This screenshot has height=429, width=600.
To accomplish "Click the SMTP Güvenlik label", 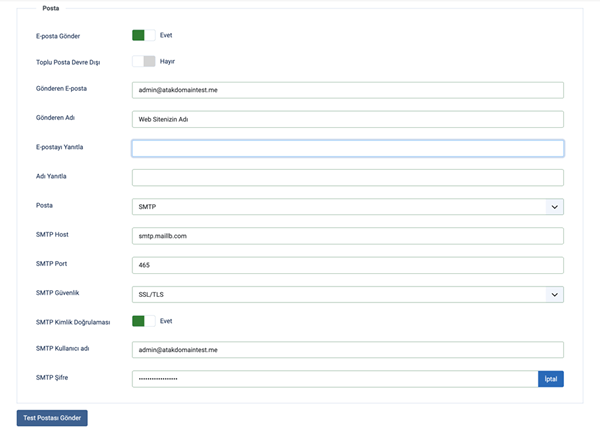I will [x=57, y=293].
